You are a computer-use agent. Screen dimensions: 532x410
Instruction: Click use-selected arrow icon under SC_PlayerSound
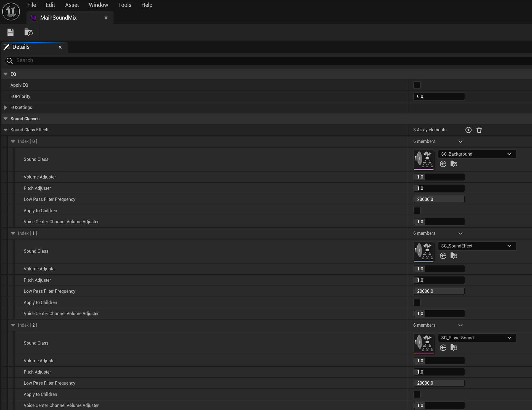(443, 348)
